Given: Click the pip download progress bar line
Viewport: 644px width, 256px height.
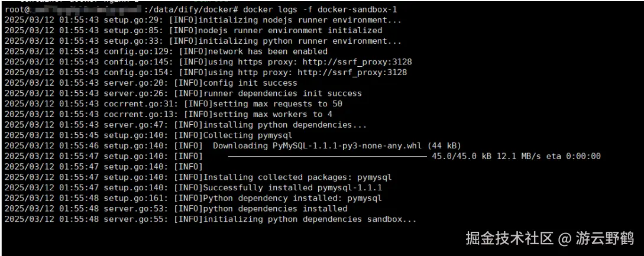Looking at the screenshot, I should point(326,156).
